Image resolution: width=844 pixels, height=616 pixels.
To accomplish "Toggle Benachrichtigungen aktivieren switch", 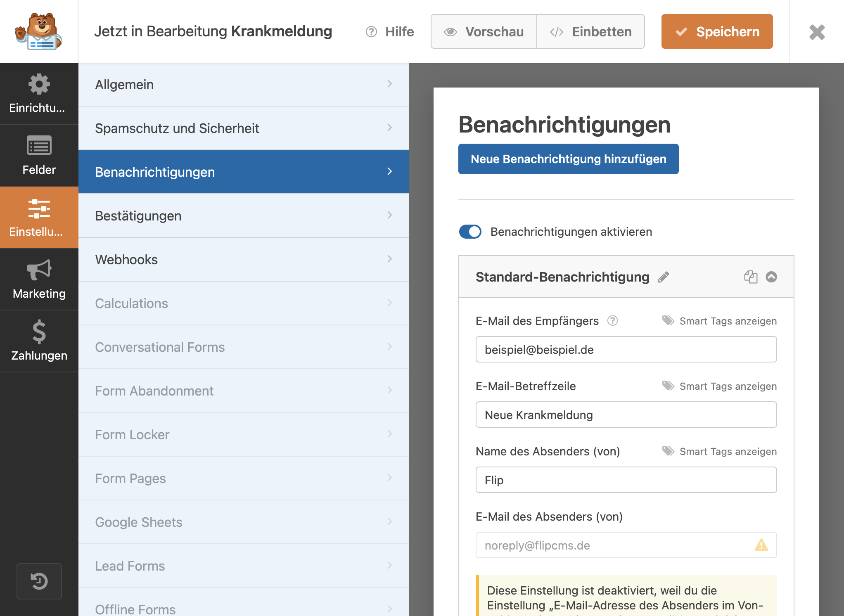I will click(470, 232).
